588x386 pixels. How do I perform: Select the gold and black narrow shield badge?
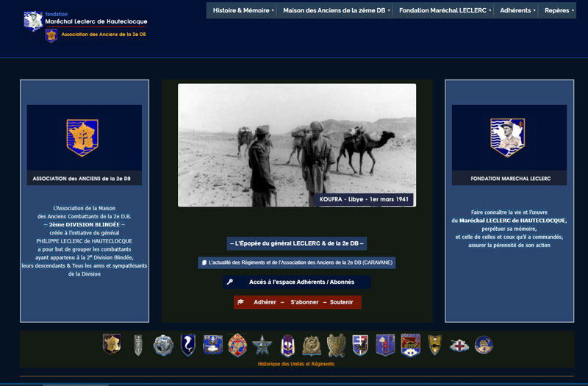click(x=435, y=345)
